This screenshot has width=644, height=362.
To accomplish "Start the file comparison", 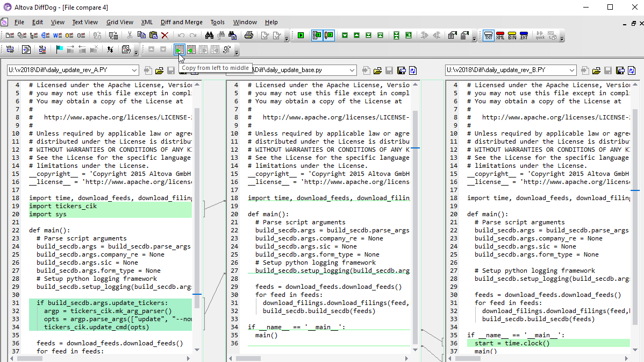I will coord(300,36).
